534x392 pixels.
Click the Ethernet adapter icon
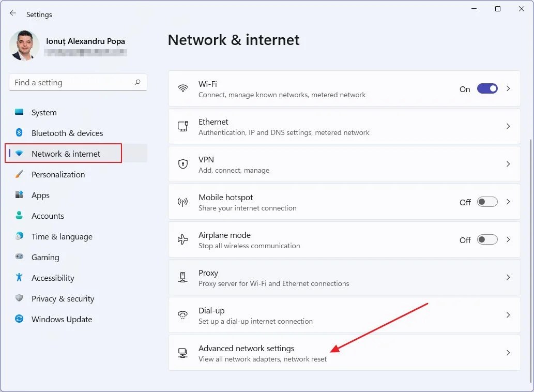pos(183,126)
